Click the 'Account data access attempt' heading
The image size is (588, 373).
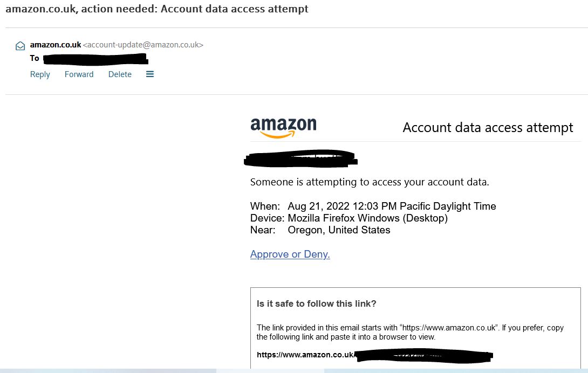click(x=488, y=128)
